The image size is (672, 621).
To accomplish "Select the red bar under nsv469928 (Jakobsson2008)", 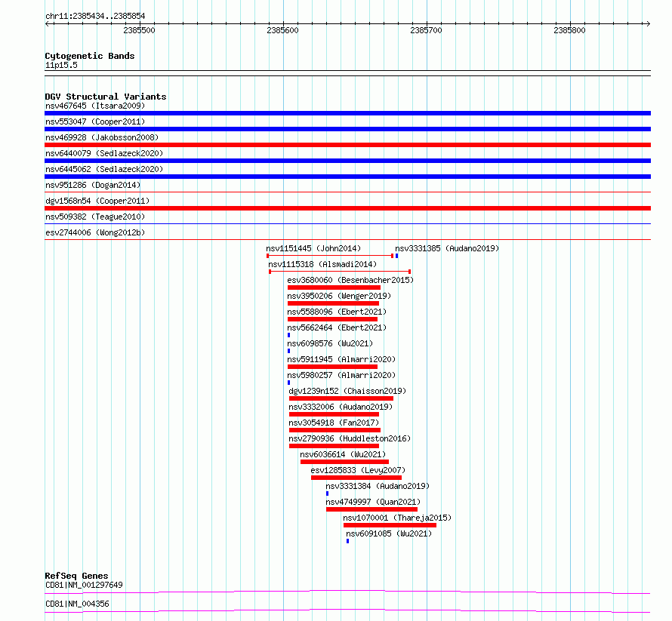I will click(347, 145).
